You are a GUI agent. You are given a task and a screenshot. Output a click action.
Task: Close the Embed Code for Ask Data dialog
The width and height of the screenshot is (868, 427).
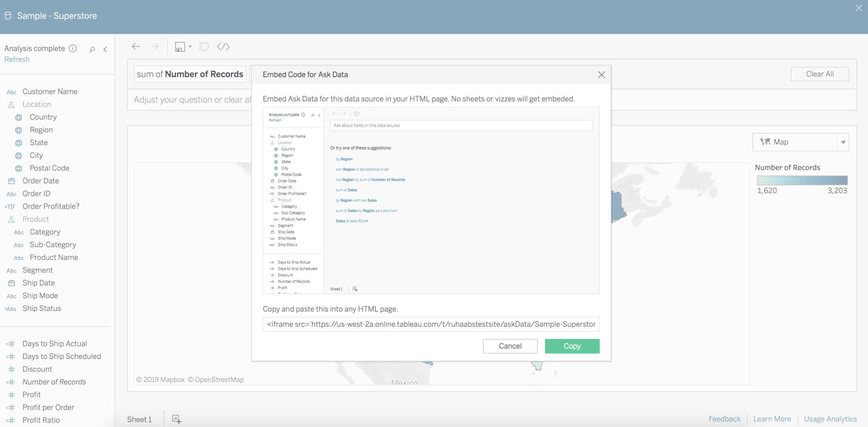pyautogui.click(x=601, y=75)
